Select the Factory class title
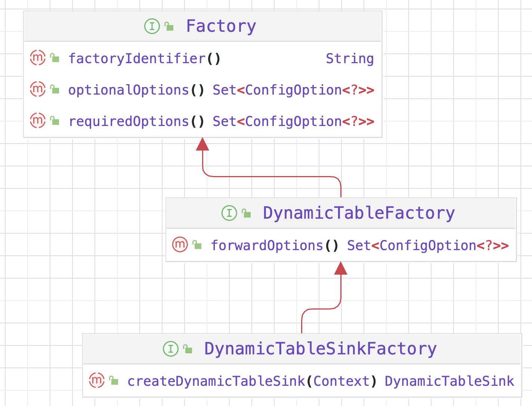Viewport: 532px width, 406px height. [221, 26]
